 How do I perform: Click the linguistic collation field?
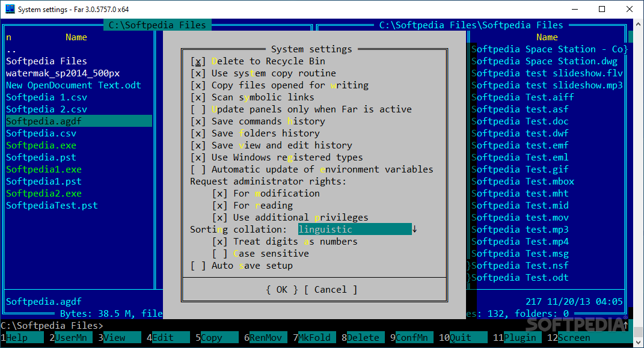(355, 230)
